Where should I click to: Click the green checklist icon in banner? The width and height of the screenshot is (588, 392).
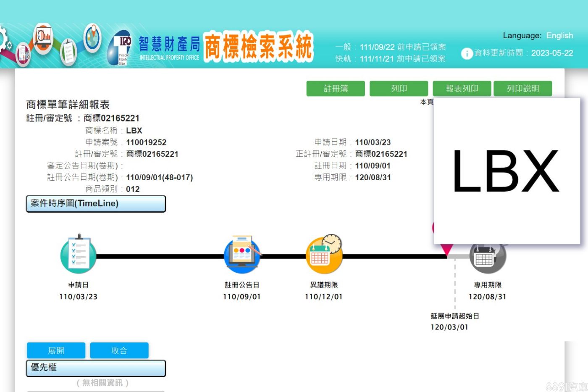pyautogui.click(x=68, y=51)
